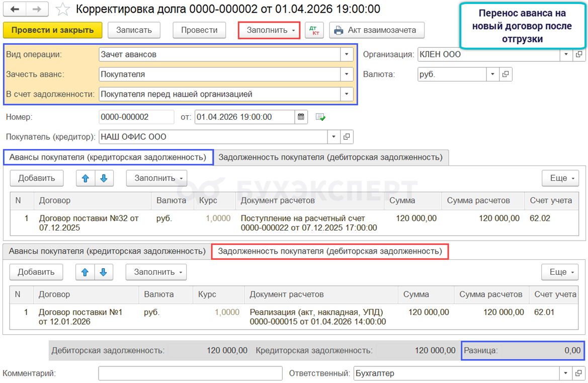Print the Акт взаимозачета
This screenshot has height=383, width=588.
pyautogui.click(x=376, y=30)
